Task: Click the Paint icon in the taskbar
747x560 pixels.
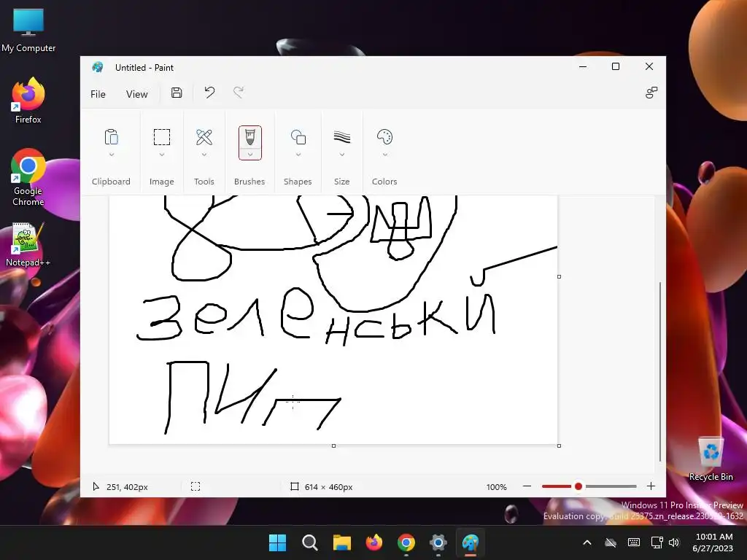Action: 471,542
